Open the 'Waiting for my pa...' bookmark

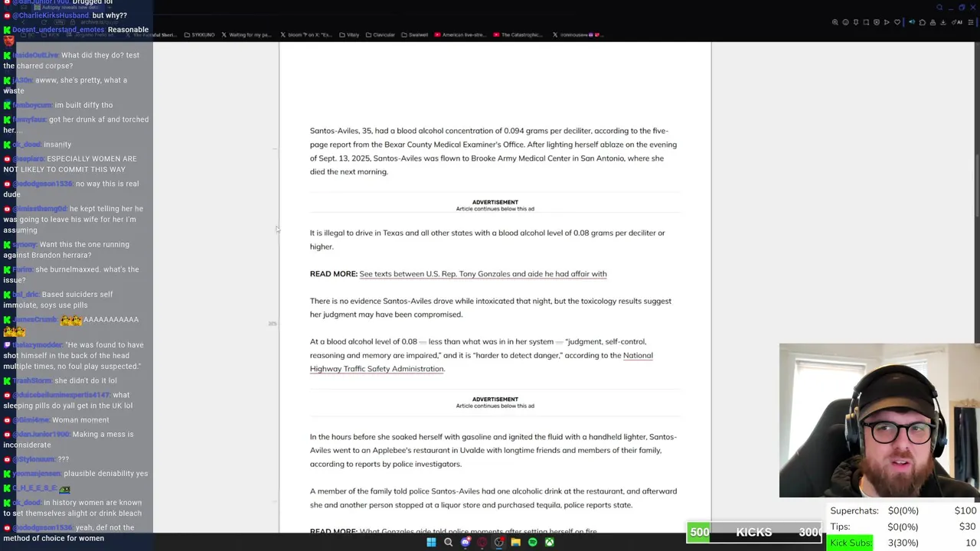click(x=246, y=34)
